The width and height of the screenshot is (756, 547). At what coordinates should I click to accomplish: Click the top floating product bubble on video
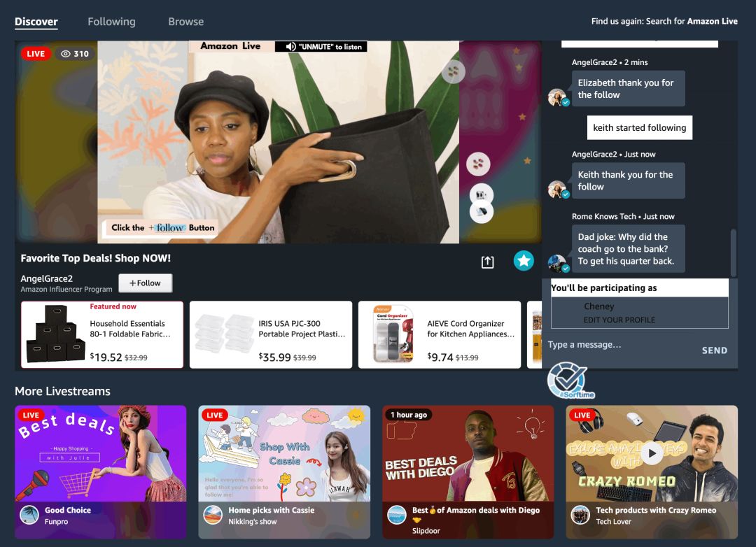[453, 72]
